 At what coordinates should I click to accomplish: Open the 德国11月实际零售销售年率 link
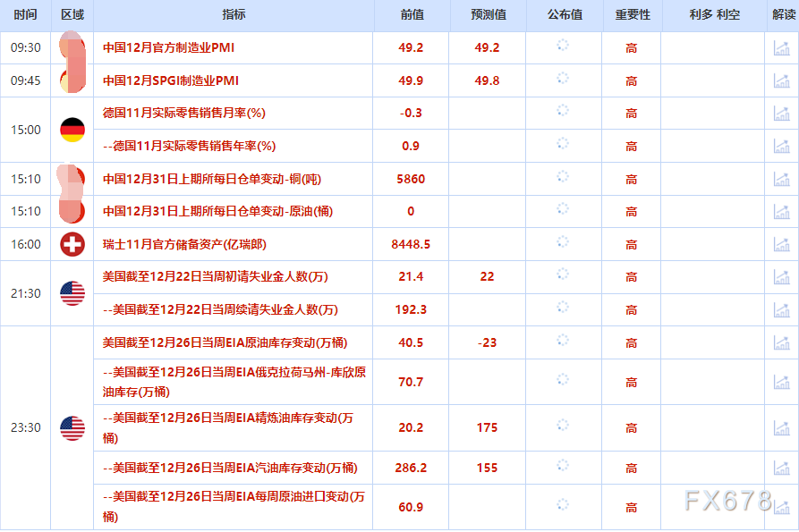pyautogui.click(x=190, y=146)
